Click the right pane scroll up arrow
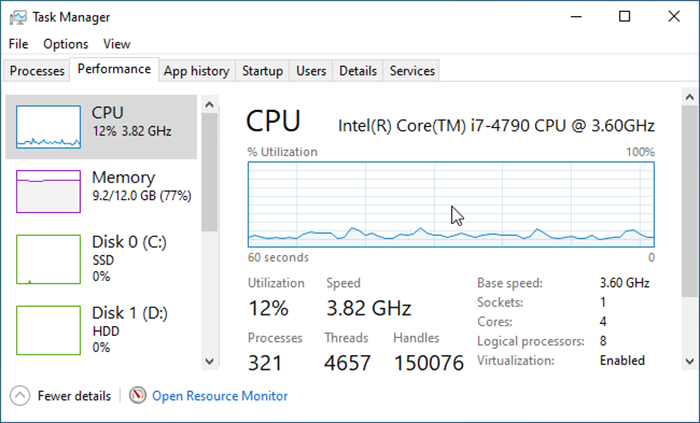 (x=690, y=97)
